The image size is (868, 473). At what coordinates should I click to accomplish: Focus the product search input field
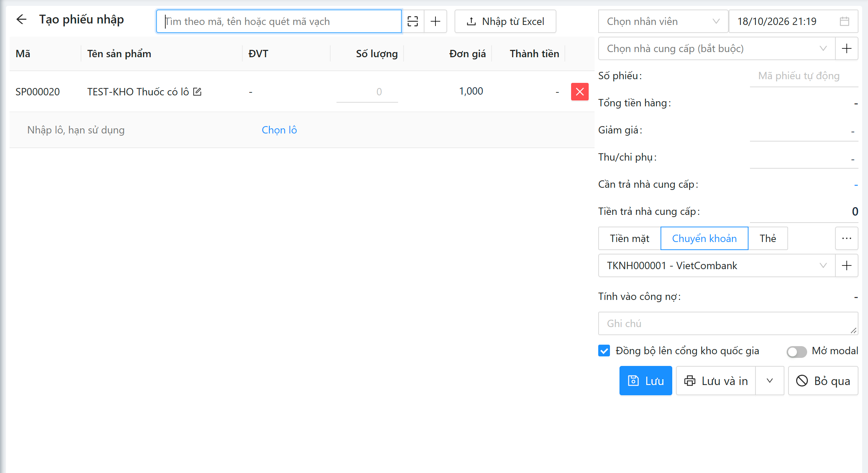pos(279,21)
